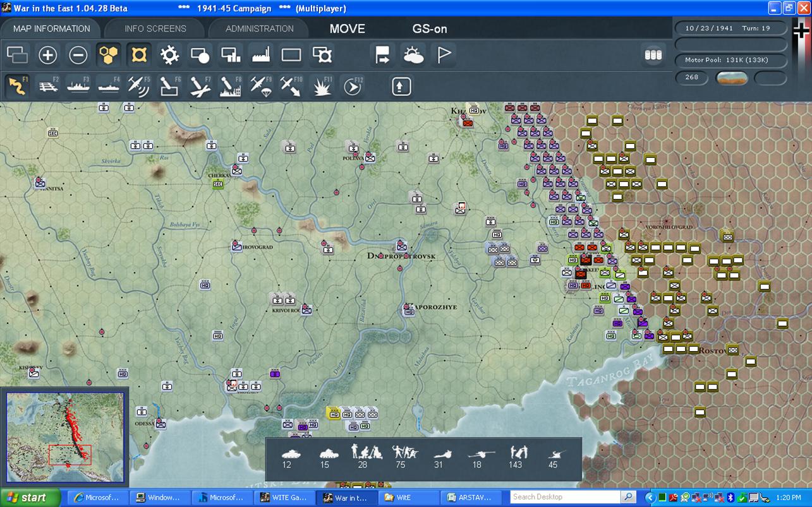Click the Motor Pool status field
812x507 pixels.
pos(730,61)
